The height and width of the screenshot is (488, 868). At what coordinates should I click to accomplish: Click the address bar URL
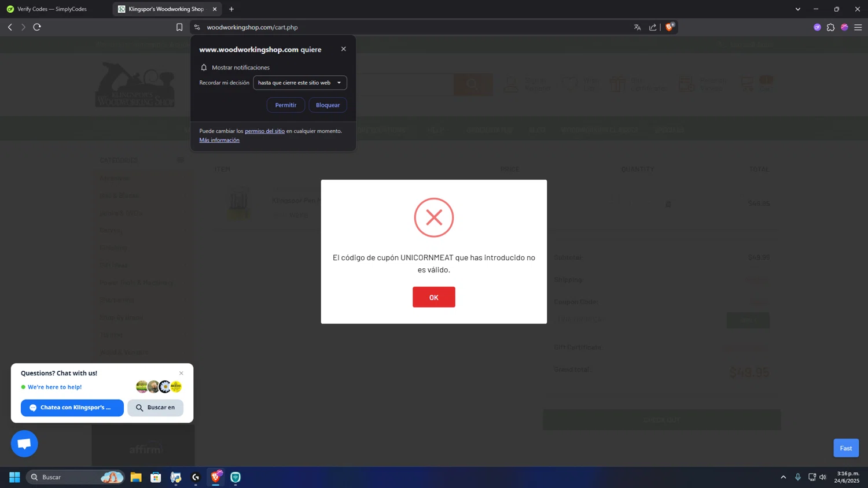tap(252, 27)
